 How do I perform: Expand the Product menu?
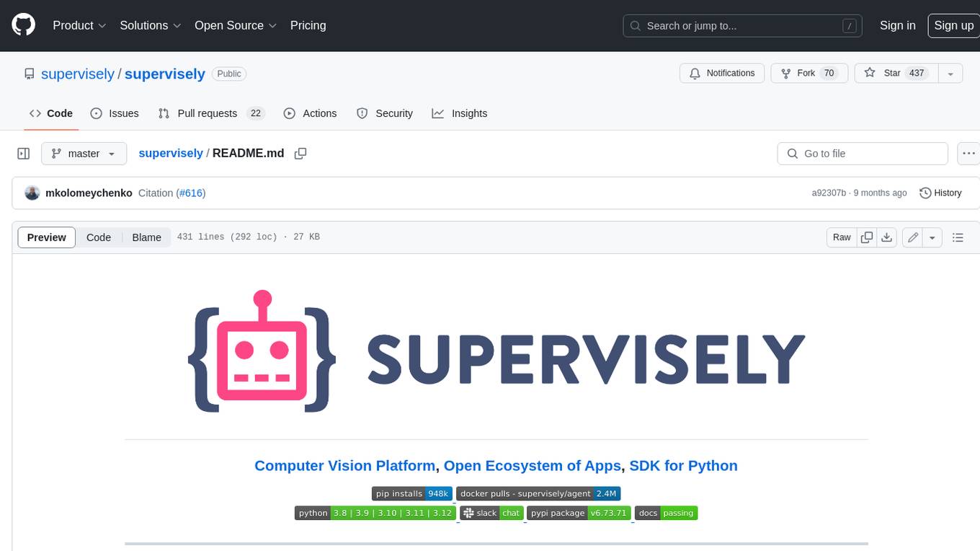point(79,25)
